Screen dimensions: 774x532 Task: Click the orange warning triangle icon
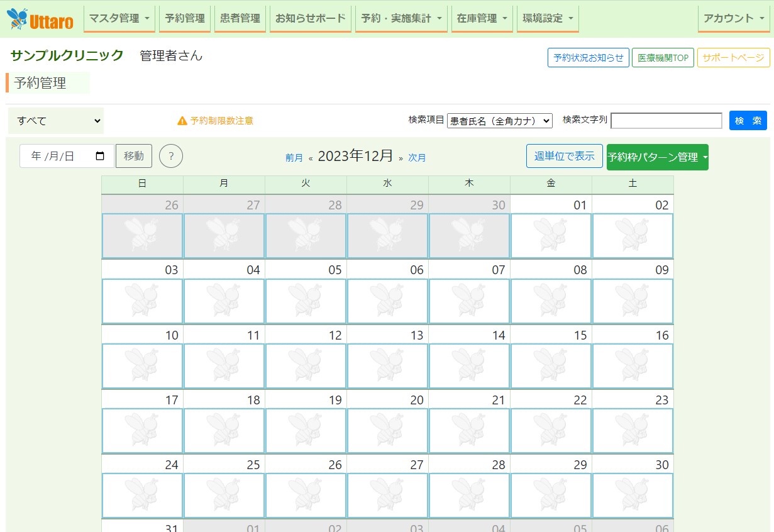pos(182,121)
